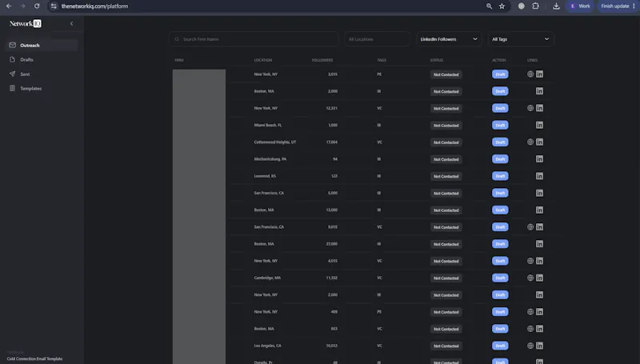Open the LinkedIn page for the Miami Beach firm

coord(539,125)
